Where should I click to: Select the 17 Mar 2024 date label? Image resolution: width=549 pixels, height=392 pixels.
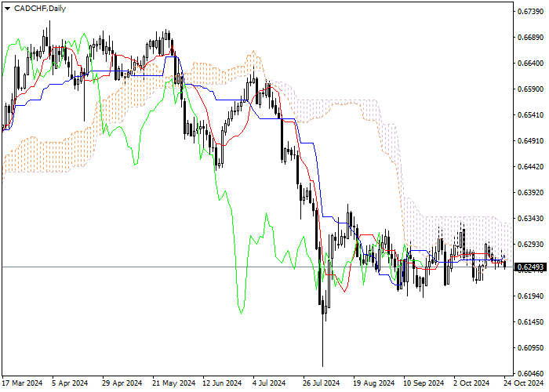pyautogui.click(x=22, y=383)
